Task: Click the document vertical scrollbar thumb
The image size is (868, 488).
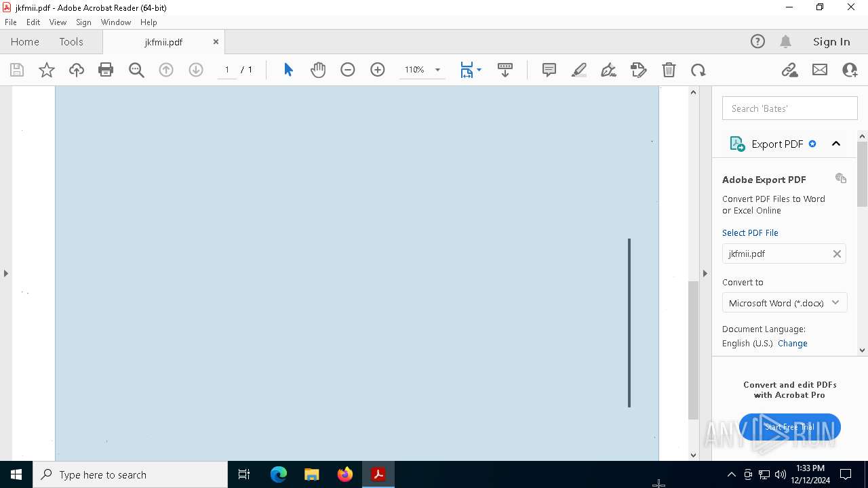Action: pyautogui.click(x=693, y=350)
